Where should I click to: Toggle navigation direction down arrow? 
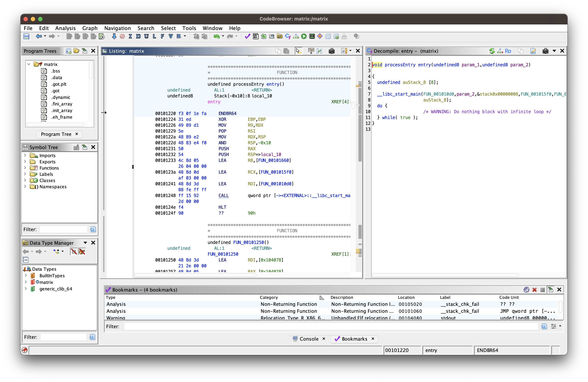pyautogui.click(x=114, y=37)
